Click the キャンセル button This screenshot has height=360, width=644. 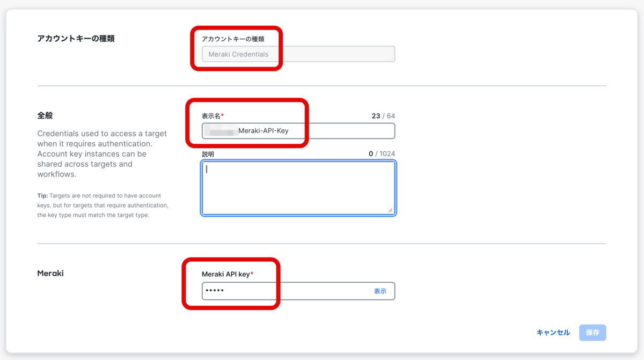coord(553,333)
